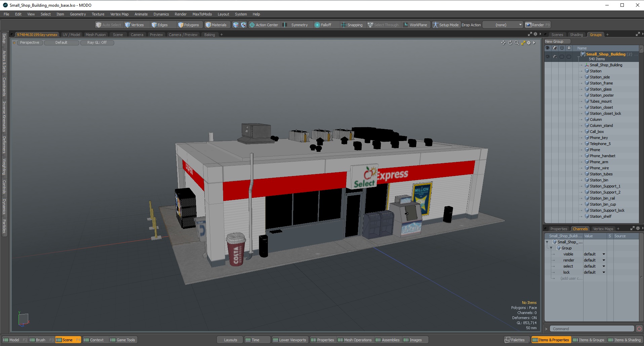Toggle the WorkPlane button
Image resolution: width=644 pixels, height=346 pixels.
point(415,25)
